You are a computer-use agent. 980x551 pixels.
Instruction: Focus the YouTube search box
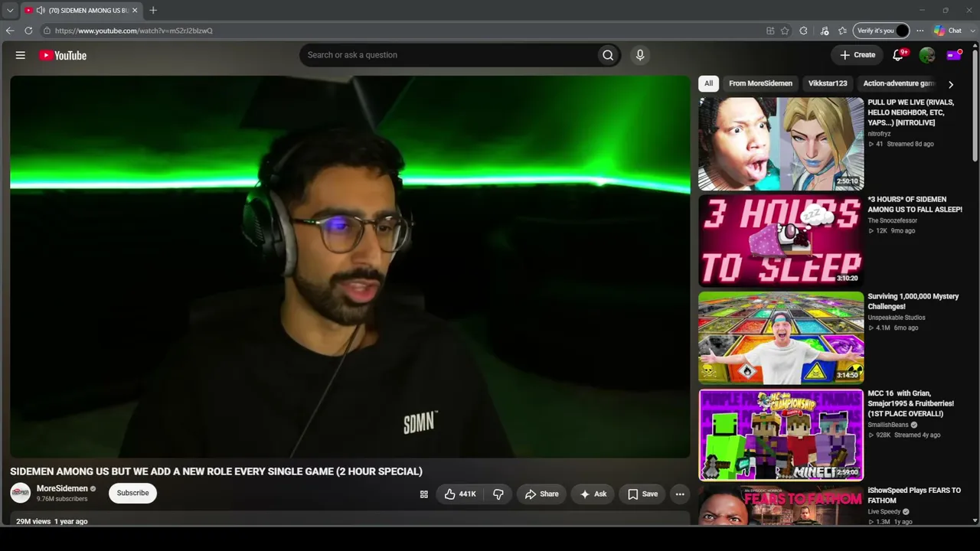pos(448,55)
